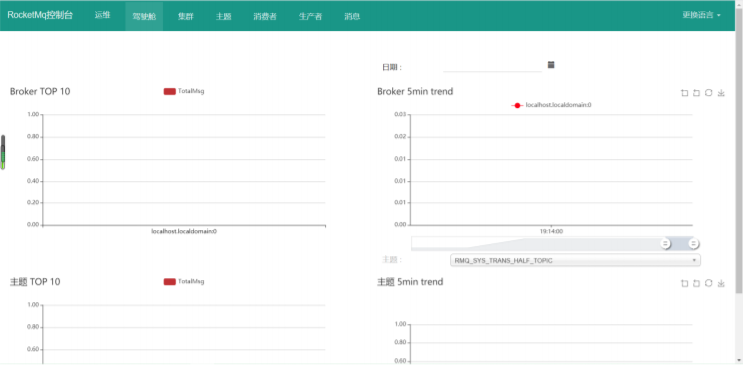
Task: Open the 生产者 producer tab
Action: point(310,16)
